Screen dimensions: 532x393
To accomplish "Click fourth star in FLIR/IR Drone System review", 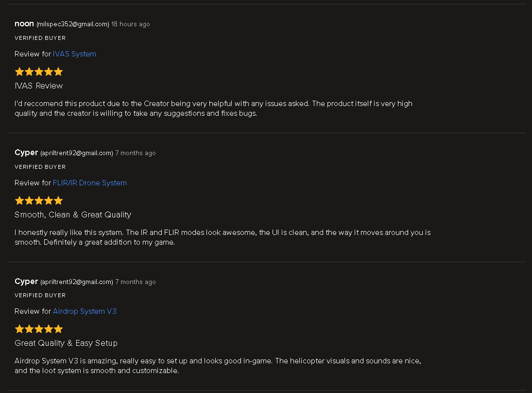I will click(x=49, y=201).
